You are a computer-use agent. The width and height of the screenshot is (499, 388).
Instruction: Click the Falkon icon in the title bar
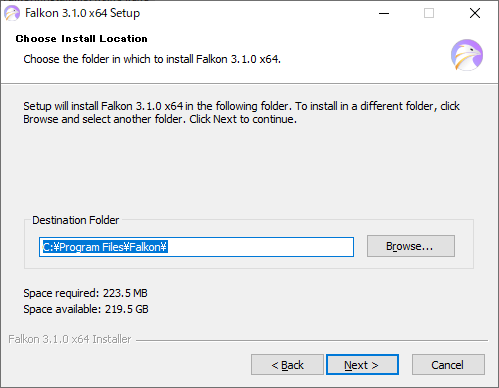point(12,13)
